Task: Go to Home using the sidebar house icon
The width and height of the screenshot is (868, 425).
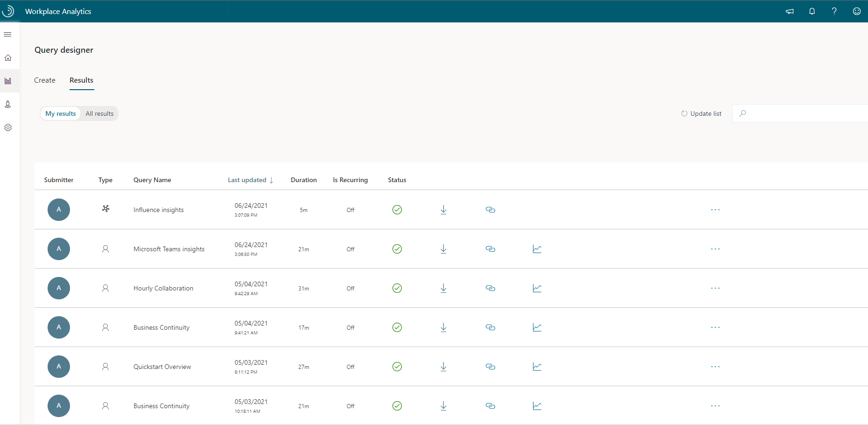Action: (8, 57)
